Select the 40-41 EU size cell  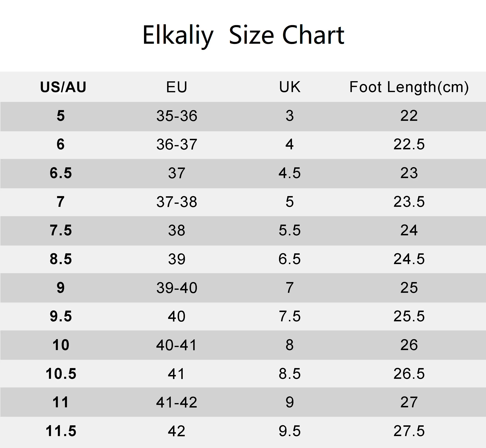coord(176,345)
